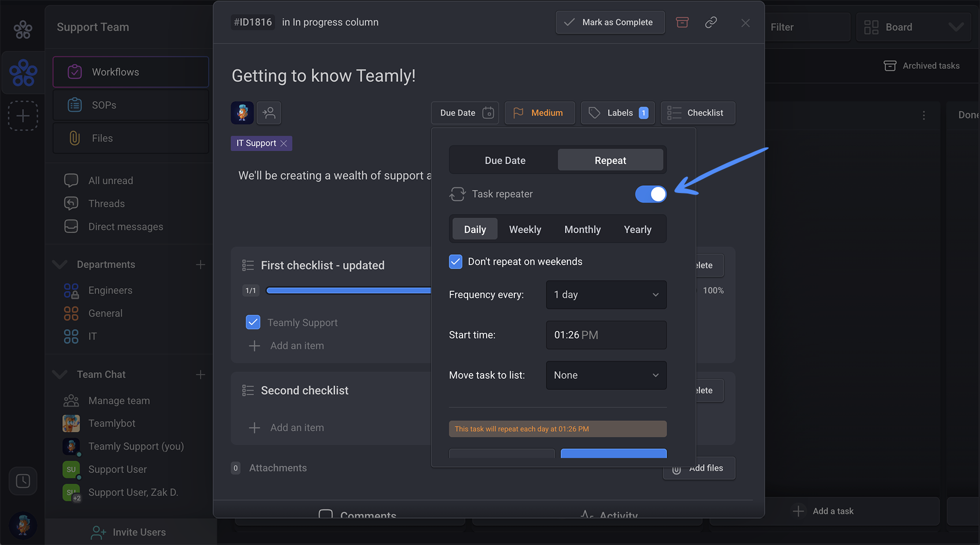Open Archived tasks

pyautogui.click(x=921, y=66)
